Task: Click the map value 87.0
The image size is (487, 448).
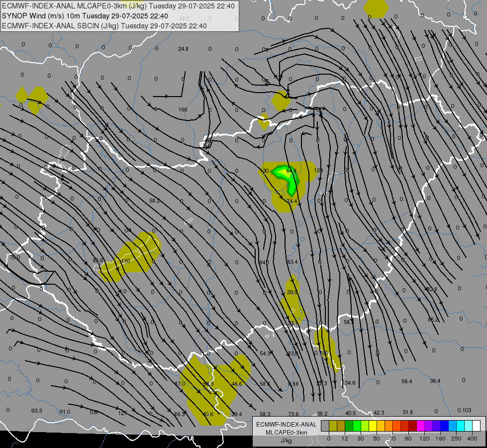Action: click(180, 384)
